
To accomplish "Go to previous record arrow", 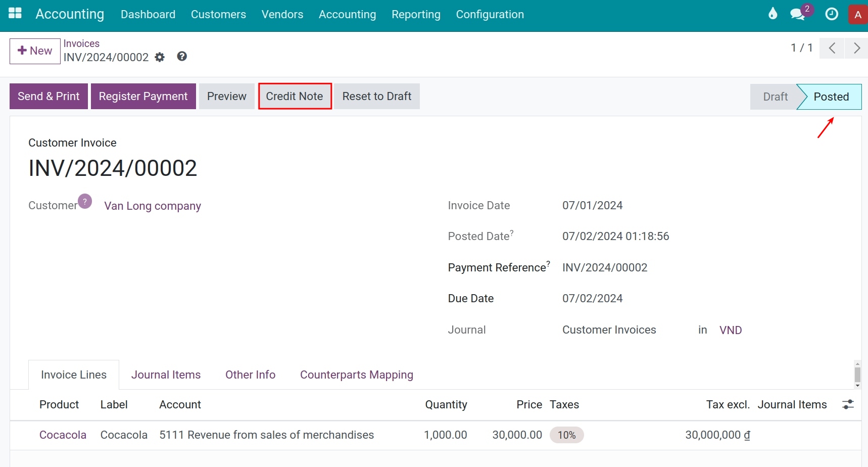I will [832, 48].
